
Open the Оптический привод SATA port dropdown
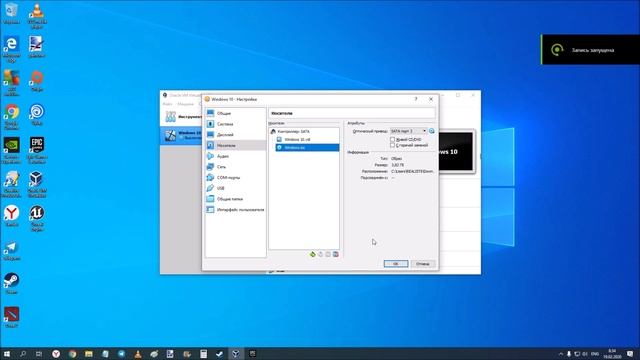(x=408, y=131)
